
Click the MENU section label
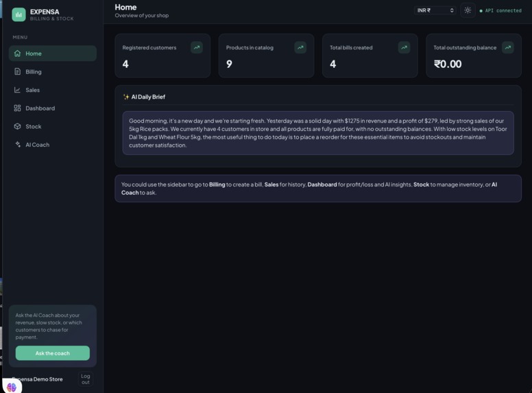click(x=20, y=37)
